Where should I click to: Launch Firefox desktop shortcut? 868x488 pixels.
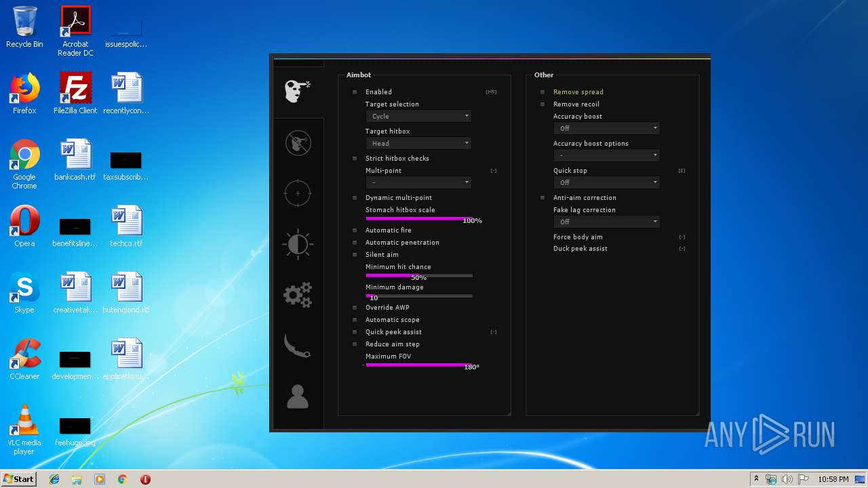[24, 94]
